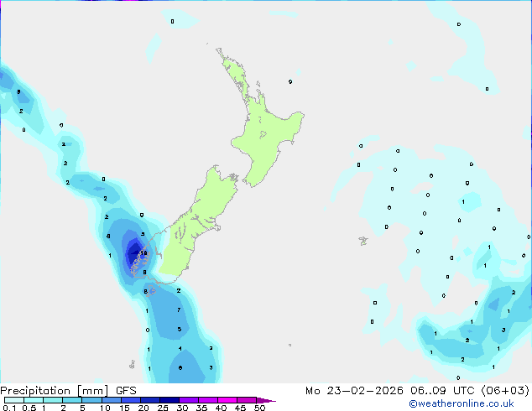
Task: Click the legend label "35"
Action: tap(201, 408)
